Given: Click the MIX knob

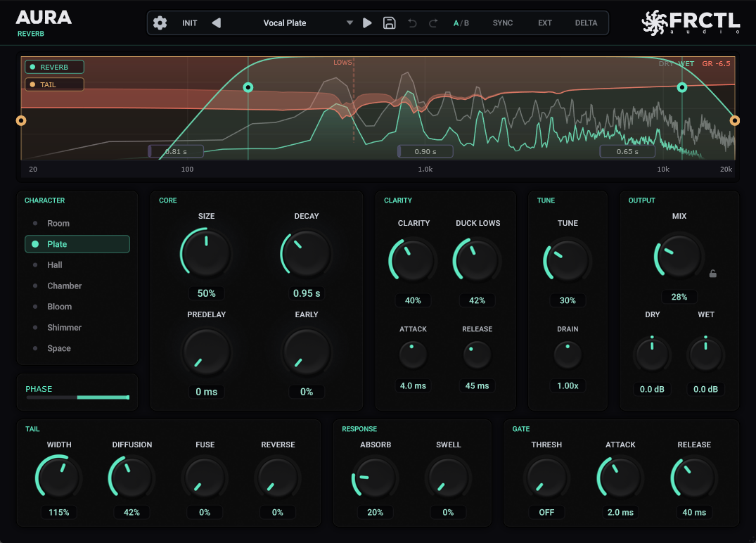Looking at the screenshot, I should click(679, 255).
